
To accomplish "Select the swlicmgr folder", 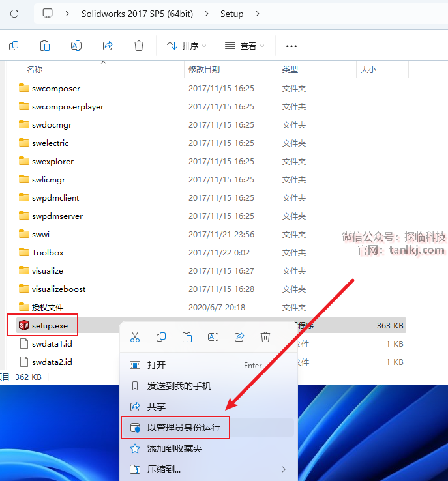I will tap(48, 179).
